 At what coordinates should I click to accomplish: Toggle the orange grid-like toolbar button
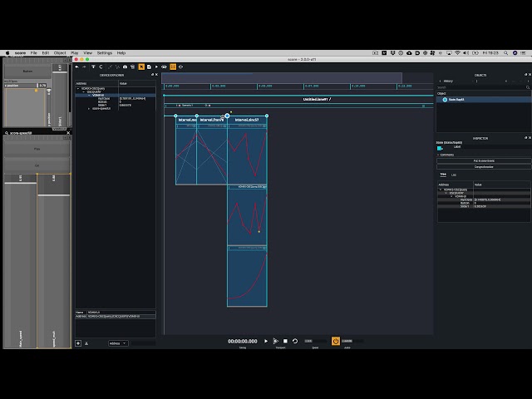[x=173, y=66]
